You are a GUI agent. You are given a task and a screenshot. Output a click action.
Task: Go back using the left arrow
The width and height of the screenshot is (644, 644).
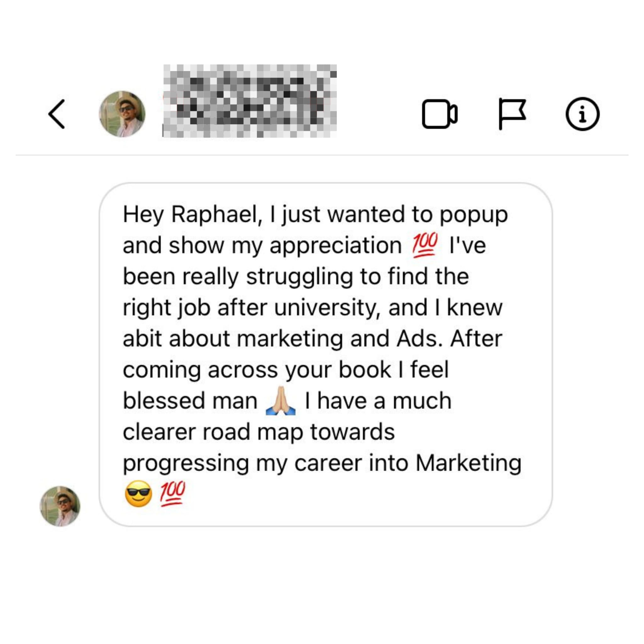[57, 114]
